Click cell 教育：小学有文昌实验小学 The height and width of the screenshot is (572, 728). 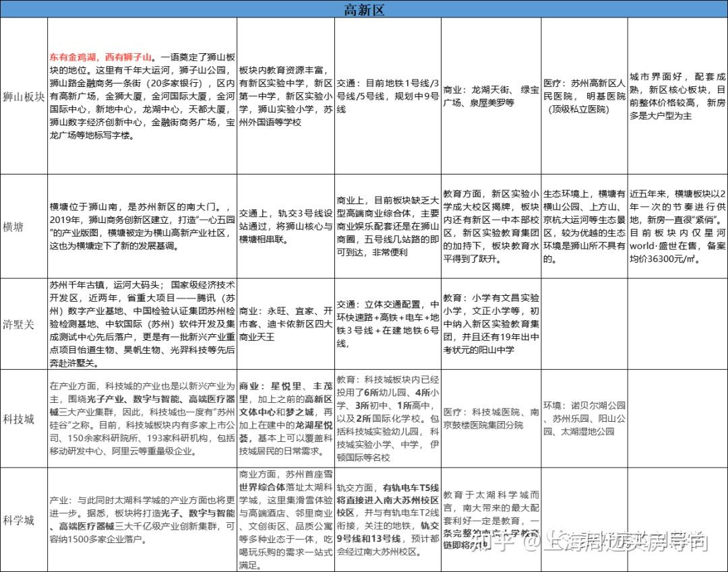click(491, 324)
